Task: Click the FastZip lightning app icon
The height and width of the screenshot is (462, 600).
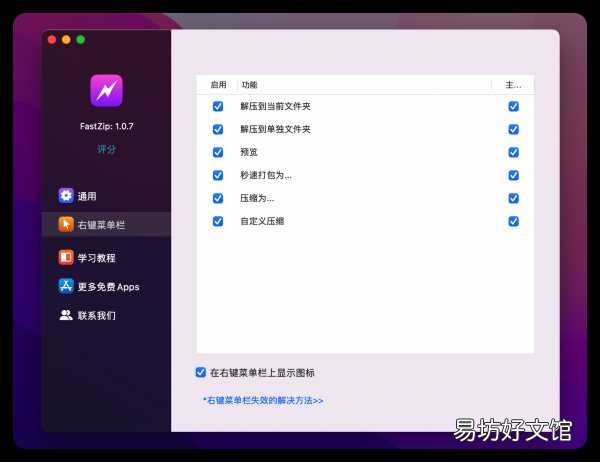Action: [106, 90]
